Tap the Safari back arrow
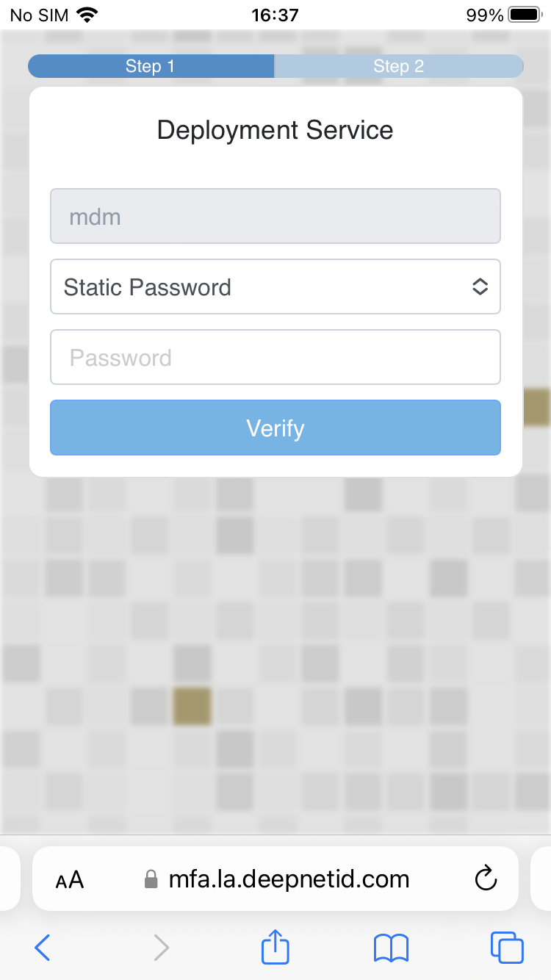Viewport: 551px width, 980px height. [43, 948]
